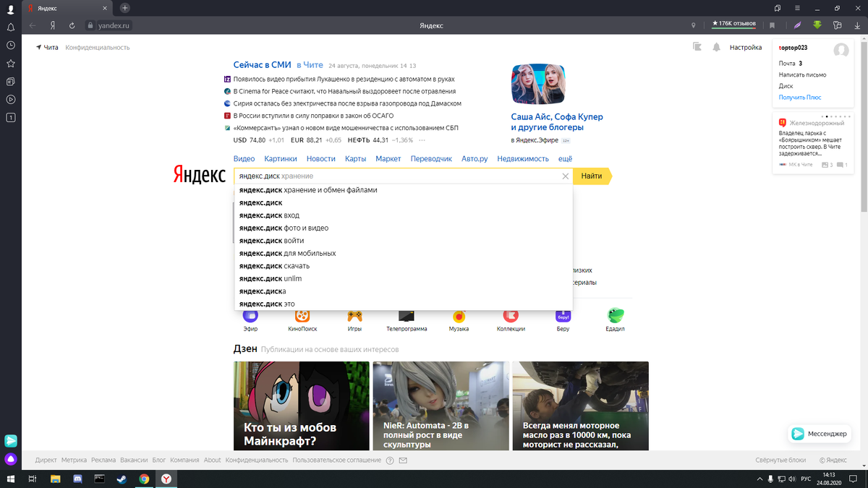Open the Сейчас в СМИ heading link
Viewport: 868px width, 488px height.
point(262,64)
